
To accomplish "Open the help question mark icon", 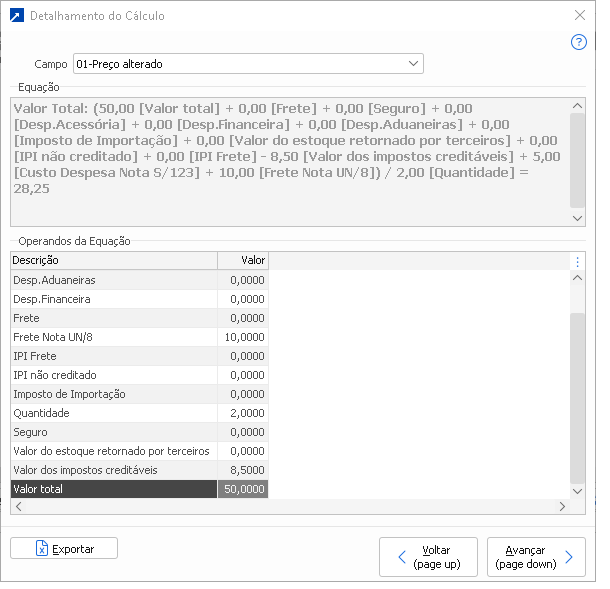I will point(578,42).
